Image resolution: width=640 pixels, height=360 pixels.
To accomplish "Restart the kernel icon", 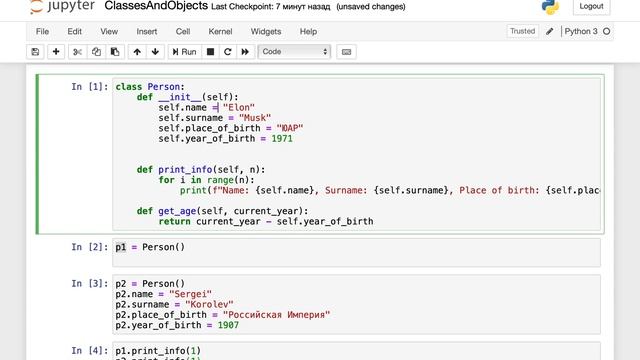I will click(x=228, y=52).
